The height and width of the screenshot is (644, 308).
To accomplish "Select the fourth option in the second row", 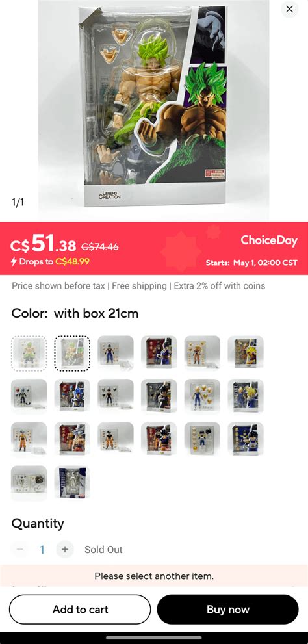I will point(159,396).
